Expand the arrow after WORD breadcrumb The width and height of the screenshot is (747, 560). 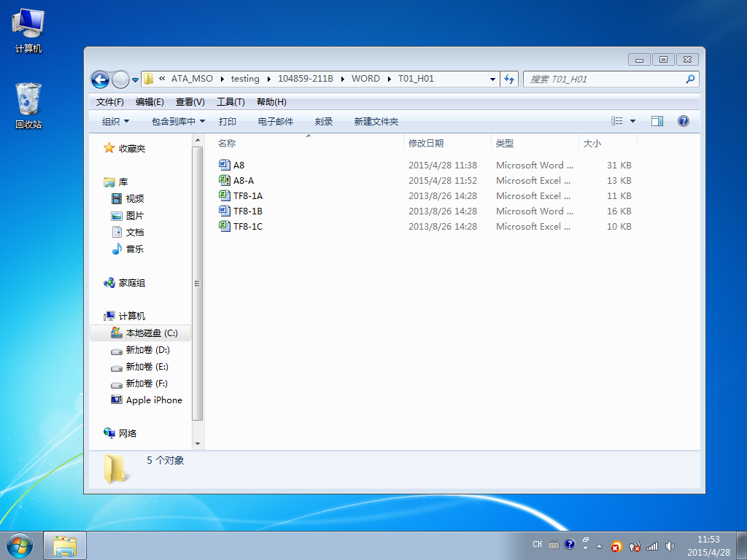pyautogui.click(x=390, y=79)
